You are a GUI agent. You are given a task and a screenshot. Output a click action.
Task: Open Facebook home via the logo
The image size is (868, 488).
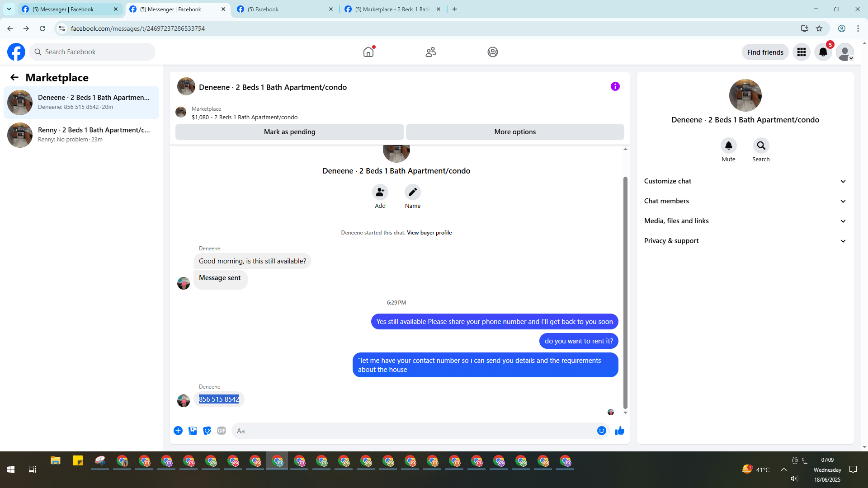pos(16,52)
